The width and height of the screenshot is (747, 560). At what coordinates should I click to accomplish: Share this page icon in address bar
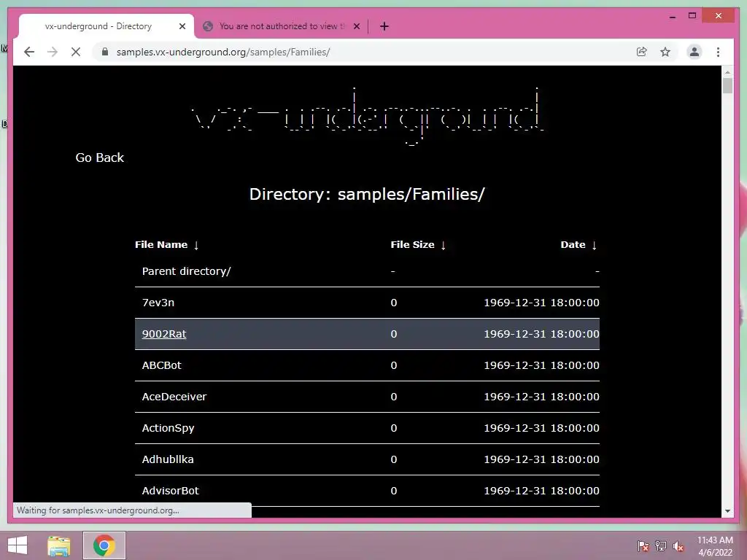point(642,52)
